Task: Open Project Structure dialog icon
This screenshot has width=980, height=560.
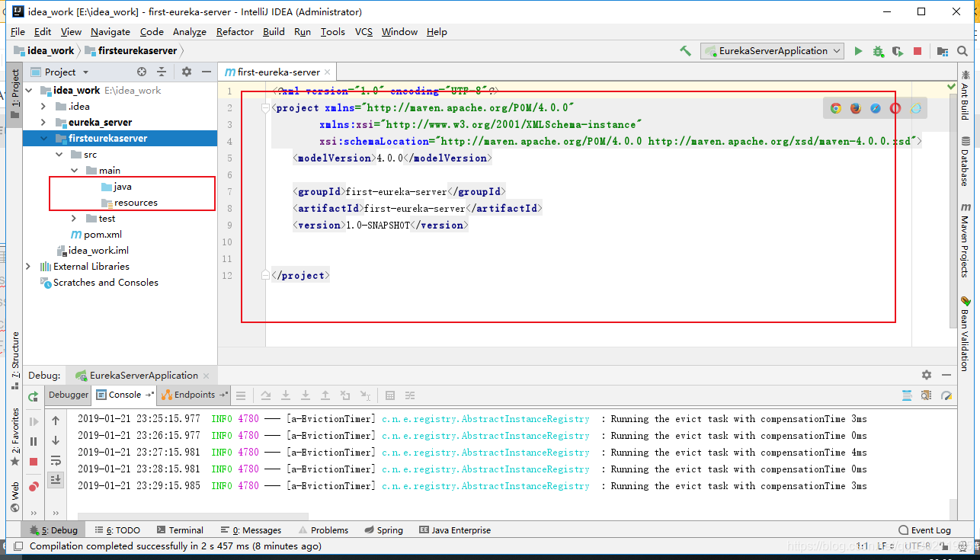Action: [943, 51]
